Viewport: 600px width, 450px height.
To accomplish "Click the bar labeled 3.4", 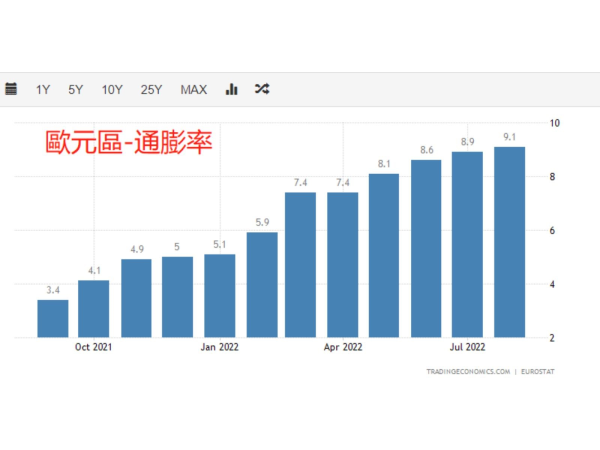I will pos(53,318).
